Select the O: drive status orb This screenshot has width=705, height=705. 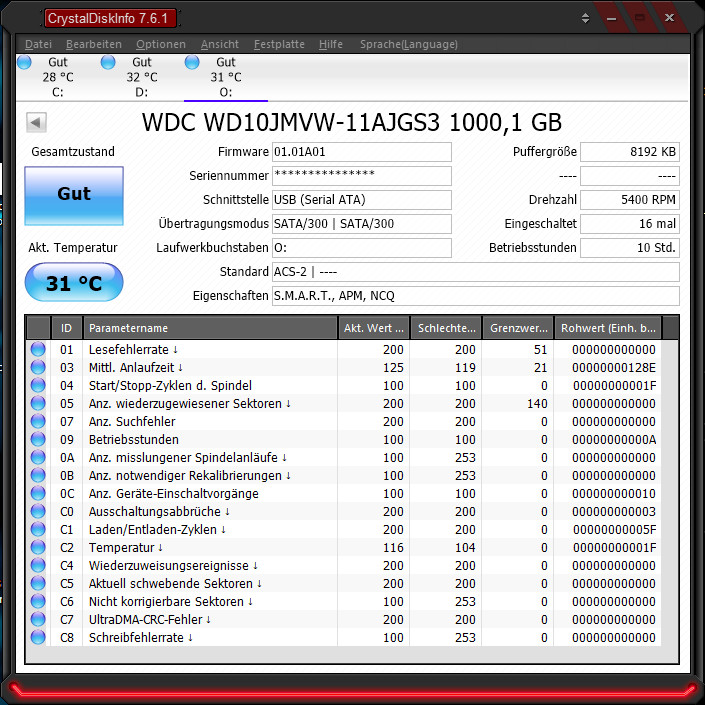pyautogui.click(x=192, y=62)
